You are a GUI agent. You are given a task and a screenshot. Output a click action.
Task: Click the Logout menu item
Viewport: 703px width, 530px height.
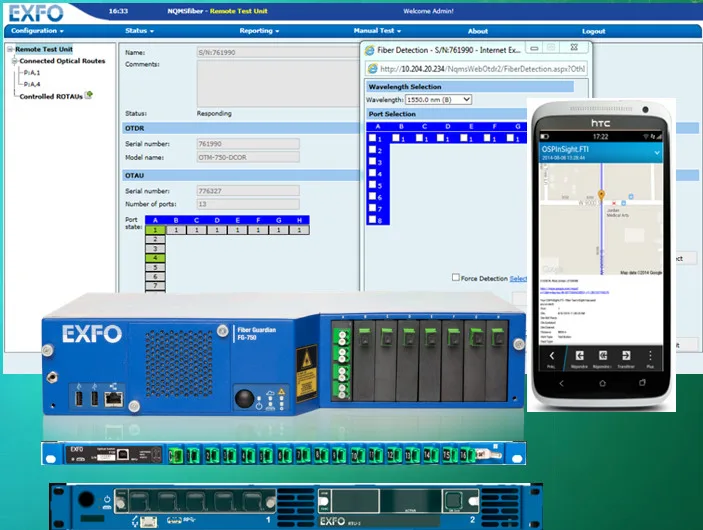pyautogui.click(x=594, y=31)
